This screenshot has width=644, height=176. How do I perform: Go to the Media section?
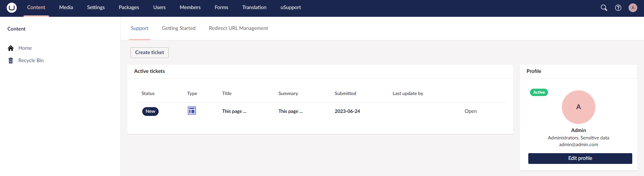(x=66, y=7)
